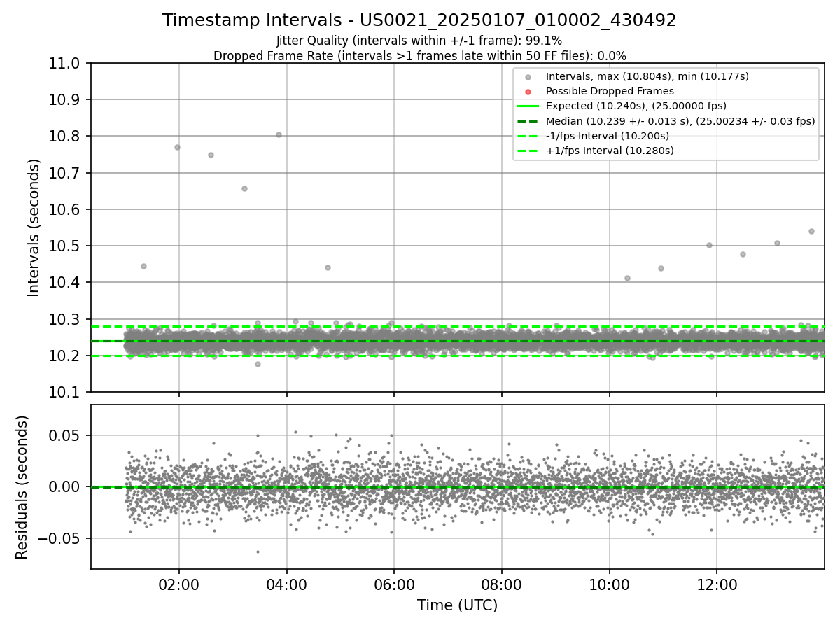
Task: Select the 'Jitter Quality' subtitle line showing 99.1%
Action: coord(419,41)
